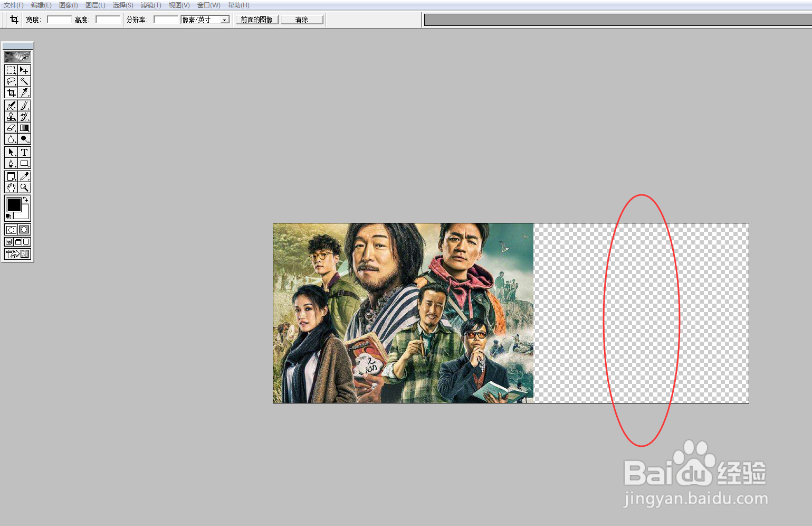Click the 分辨率 resolution input field
The width and height of the screenshot is (812, 526).
(166, 20)
